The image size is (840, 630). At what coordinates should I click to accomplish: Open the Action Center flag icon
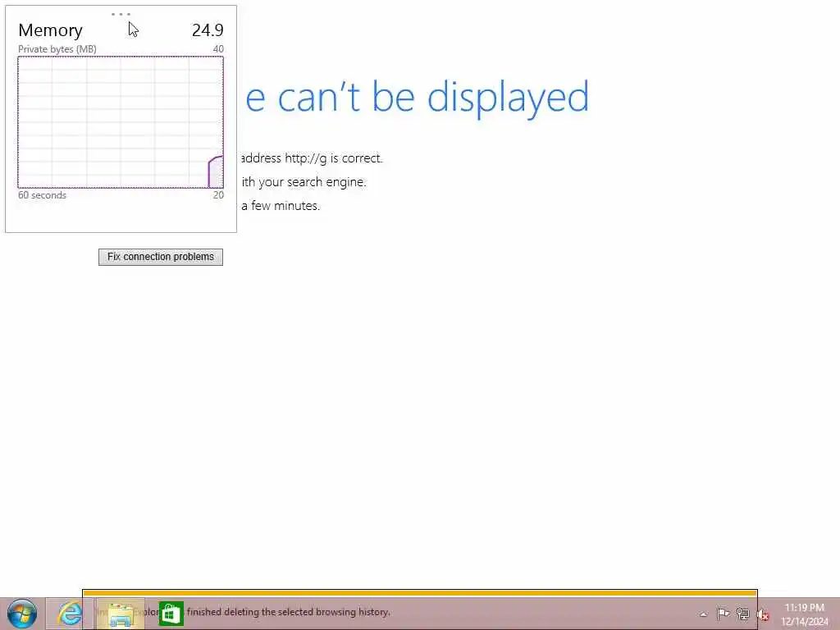coord(723,614)
